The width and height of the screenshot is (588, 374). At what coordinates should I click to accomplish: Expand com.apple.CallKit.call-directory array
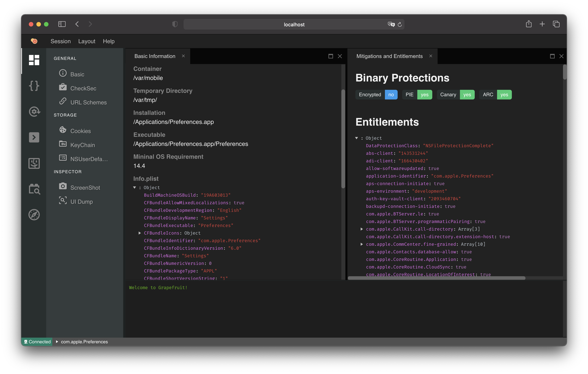[x=362, y=229]
